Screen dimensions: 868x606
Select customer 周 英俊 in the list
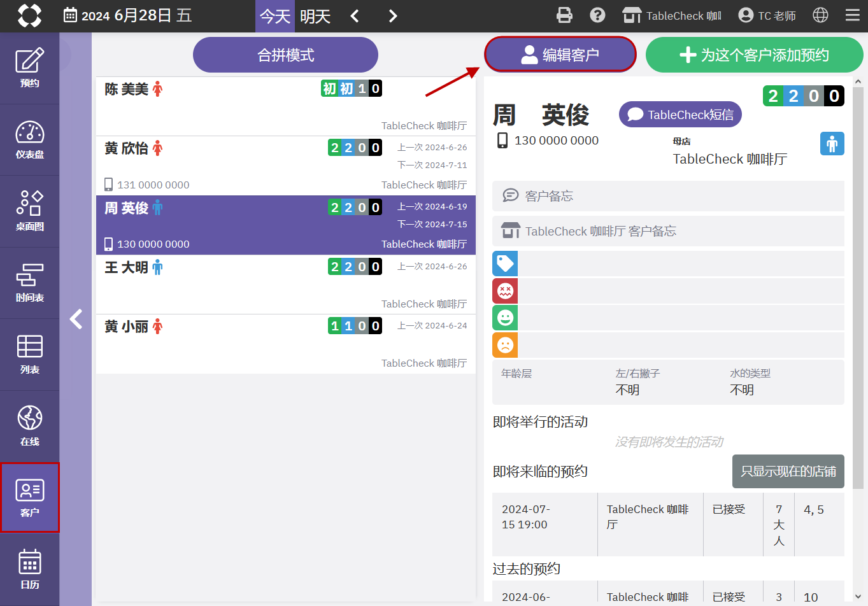[286, 225]
